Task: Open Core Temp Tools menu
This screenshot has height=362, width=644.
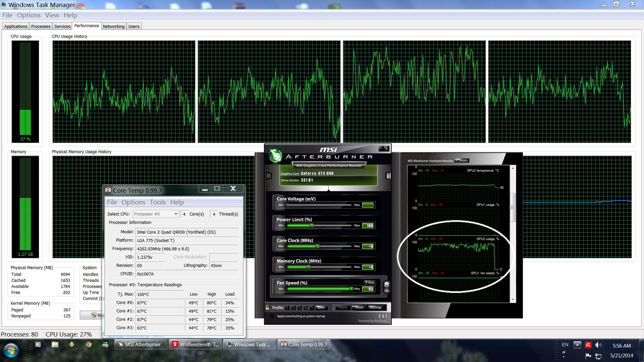Action: 158,202
